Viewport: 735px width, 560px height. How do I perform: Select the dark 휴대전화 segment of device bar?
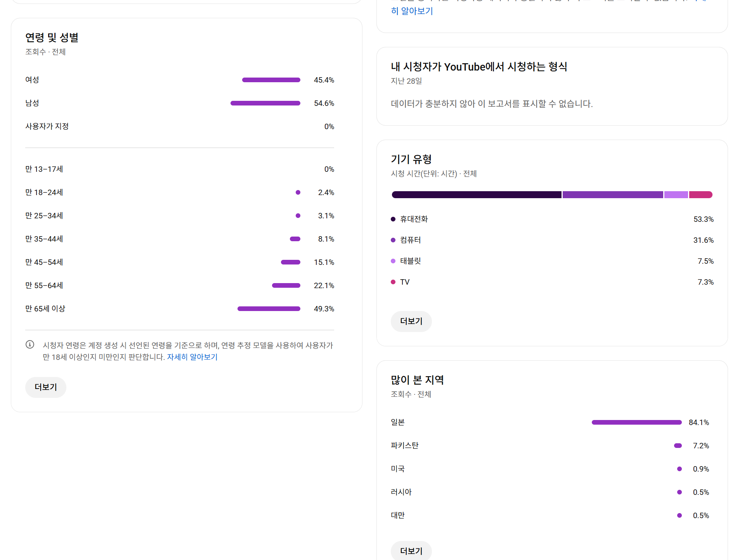point(477,195)
